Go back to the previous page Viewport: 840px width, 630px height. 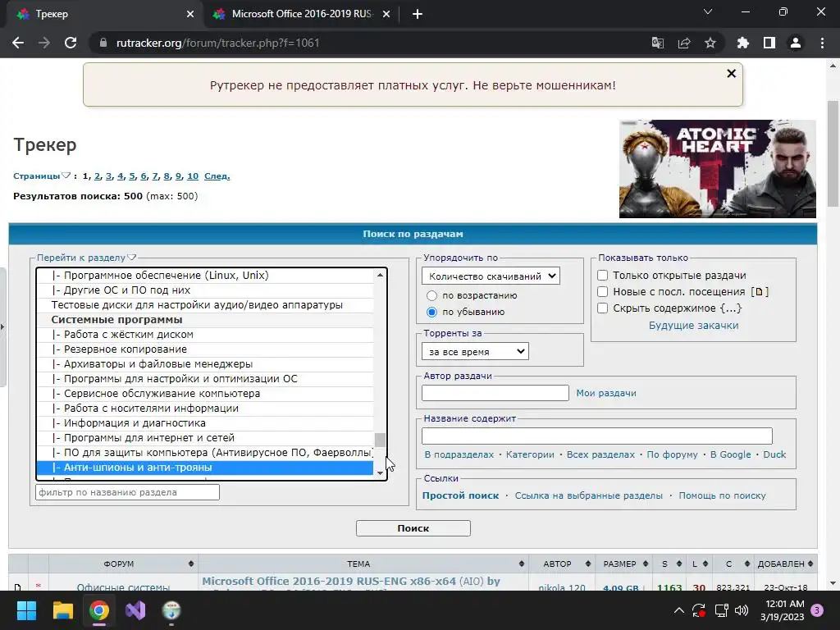18,43
